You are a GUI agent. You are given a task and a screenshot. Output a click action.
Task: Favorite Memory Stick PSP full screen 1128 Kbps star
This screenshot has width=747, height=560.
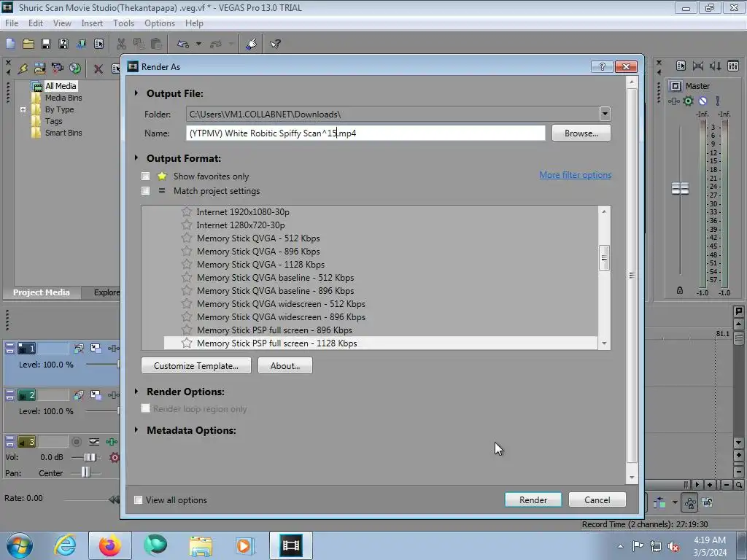pyautogui.click(x=187, y=343)
